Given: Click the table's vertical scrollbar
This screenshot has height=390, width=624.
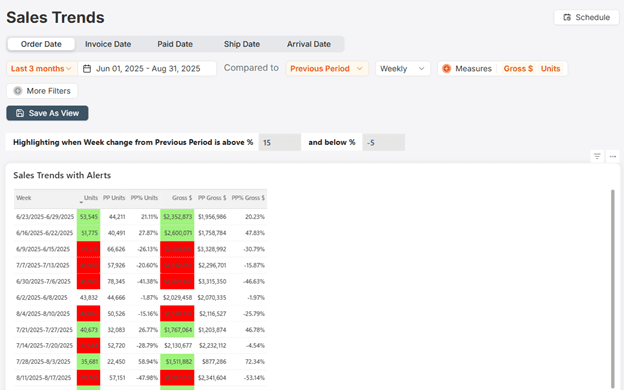Looking at the screenshot, I should (613, 289).
